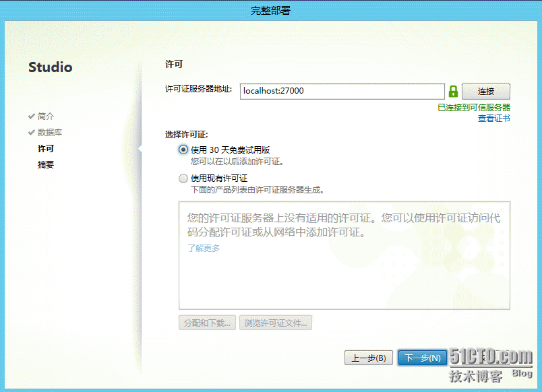Image resolution: width=542 pixels, height=392 pixels.
Task: Click the license server address field
Action: tap(342, 91)
